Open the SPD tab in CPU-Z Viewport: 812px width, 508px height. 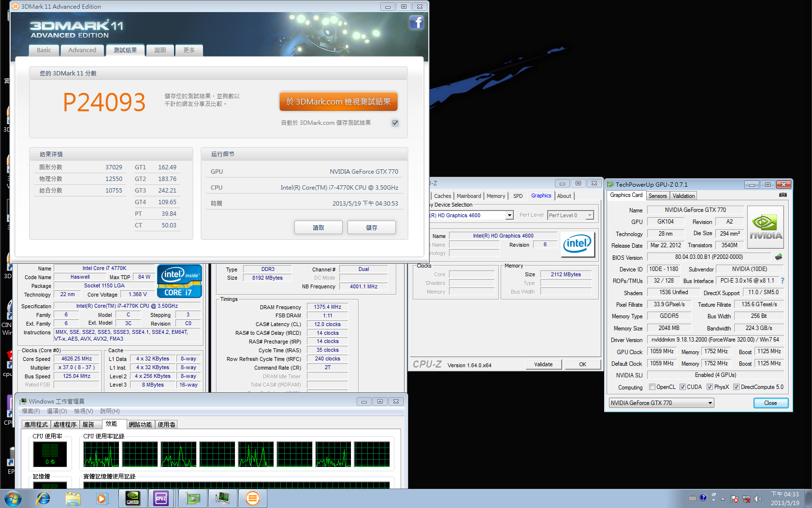[518, 196]
